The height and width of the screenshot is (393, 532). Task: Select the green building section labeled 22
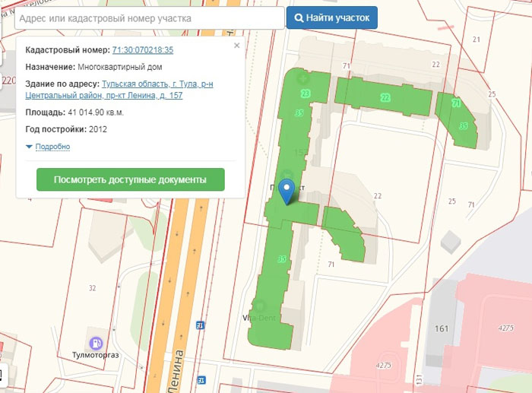coord(385,97)
